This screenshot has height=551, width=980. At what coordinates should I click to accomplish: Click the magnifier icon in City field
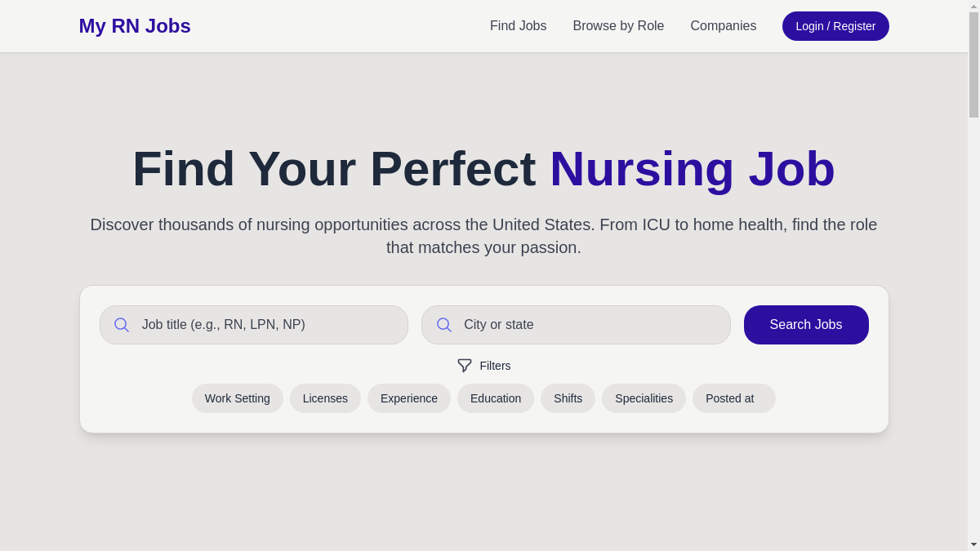click(x=443, y=325)
